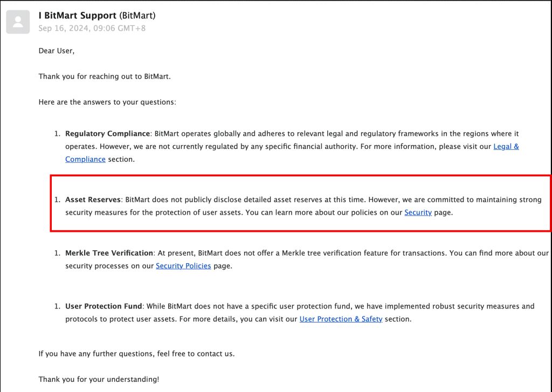
Task: Click the Merkle Tree Verification heading
Action: (x=109, y=253)
